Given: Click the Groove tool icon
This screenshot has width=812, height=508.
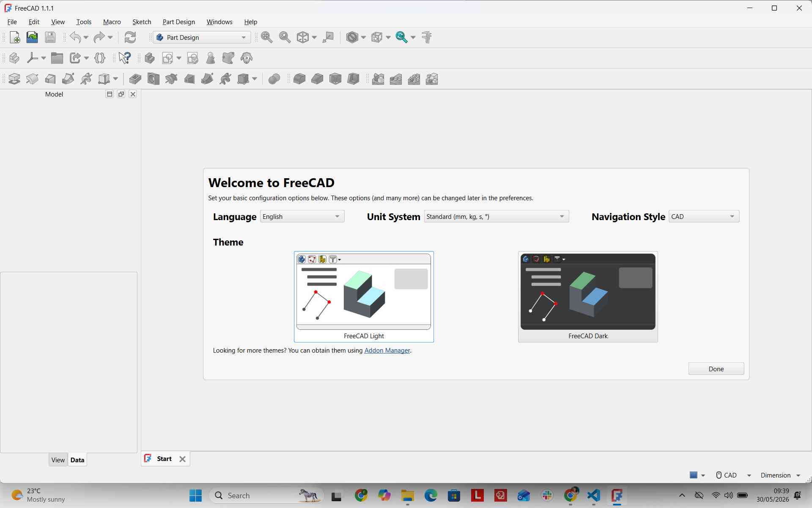Looking at the screenshot, I should [171, 79].
